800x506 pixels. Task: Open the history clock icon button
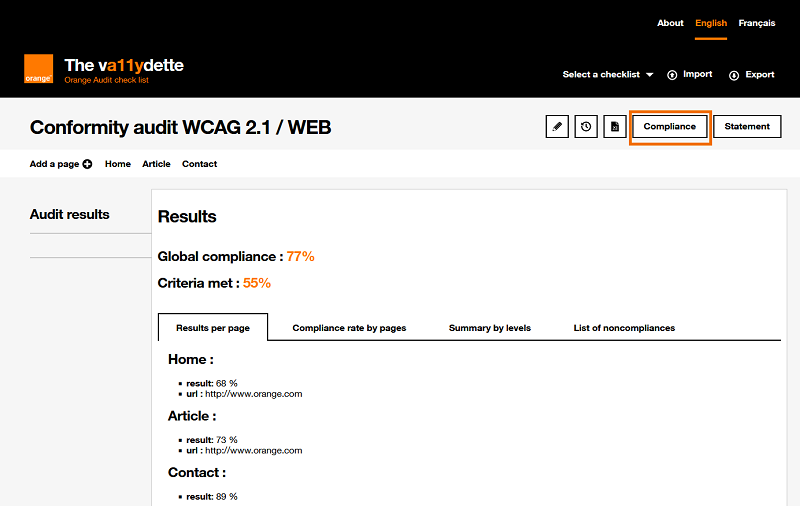point(586,127)
